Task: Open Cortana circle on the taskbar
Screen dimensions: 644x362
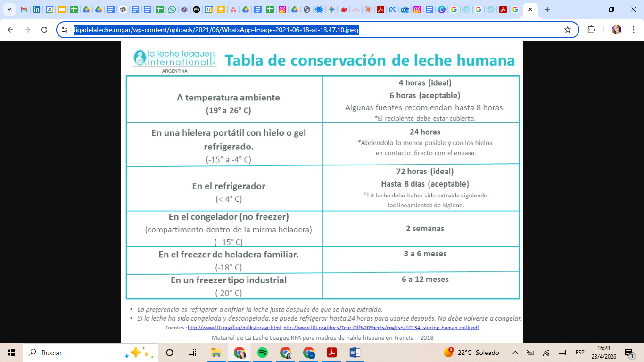Action: [170, 353]
